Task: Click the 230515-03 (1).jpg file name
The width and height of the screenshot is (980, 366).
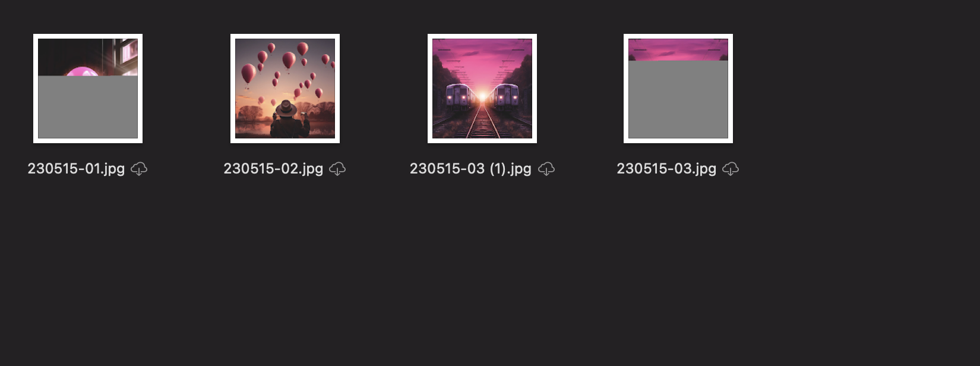Action: coord(470,169)
